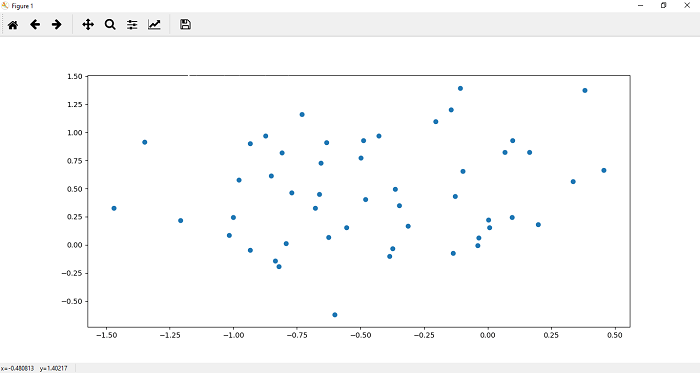
Task: Save the figure with the floppy icon
Action: pos(185,25)
